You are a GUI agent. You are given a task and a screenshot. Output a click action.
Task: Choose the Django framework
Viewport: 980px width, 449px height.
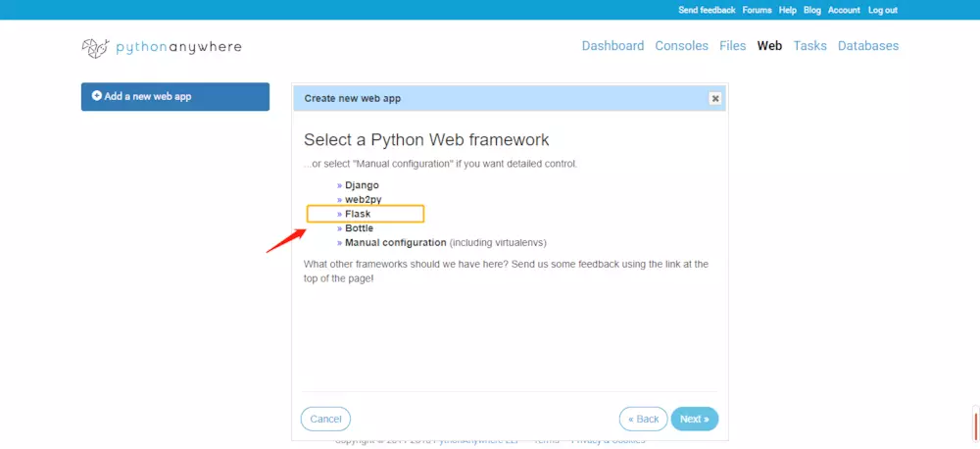point(362,185)
